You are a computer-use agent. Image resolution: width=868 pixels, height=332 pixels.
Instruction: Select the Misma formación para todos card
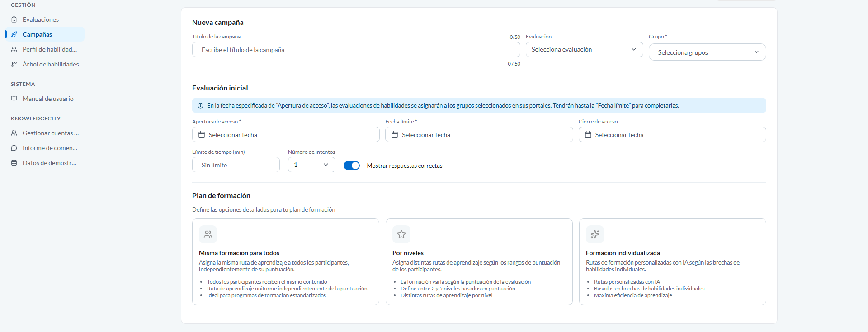(x=286, y=262)
